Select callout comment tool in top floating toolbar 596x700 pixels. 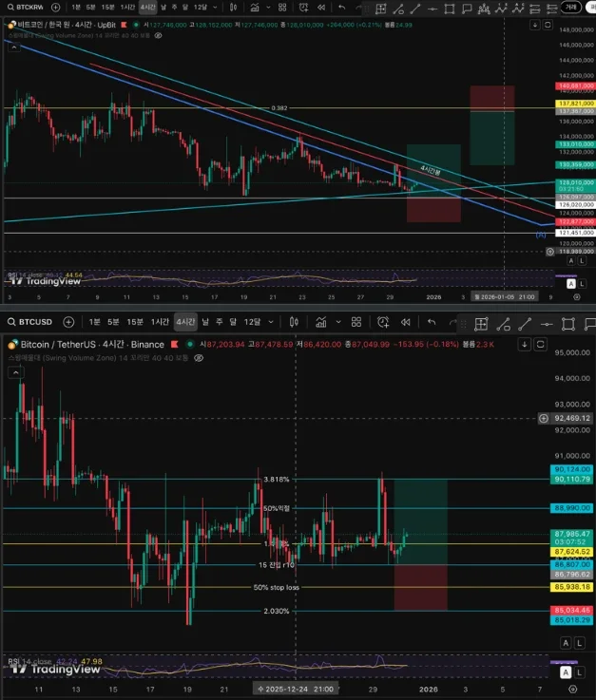coord(467,9)
